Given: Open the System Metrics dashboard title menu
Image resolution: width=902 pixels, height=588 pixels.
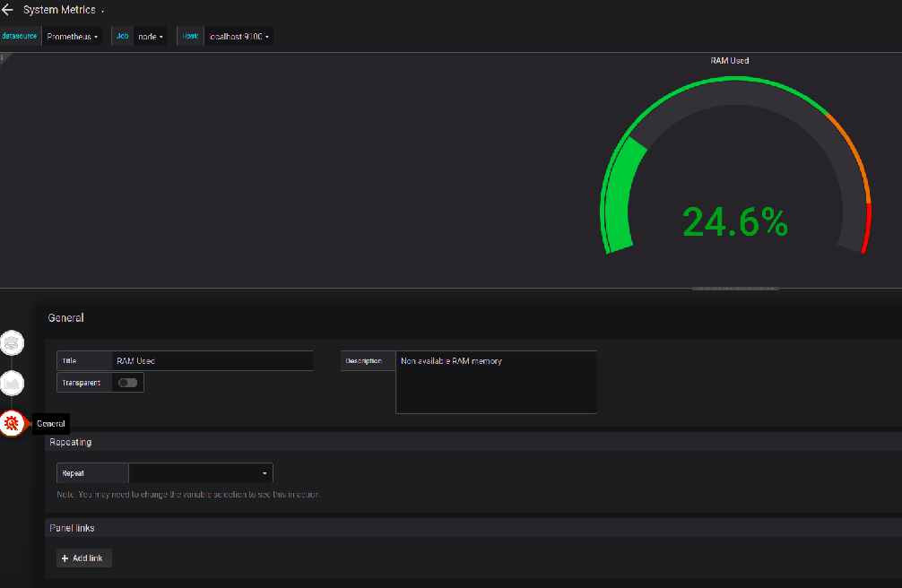Looking at the screenshot, I should pyautogui.click(x=64, y=10).
